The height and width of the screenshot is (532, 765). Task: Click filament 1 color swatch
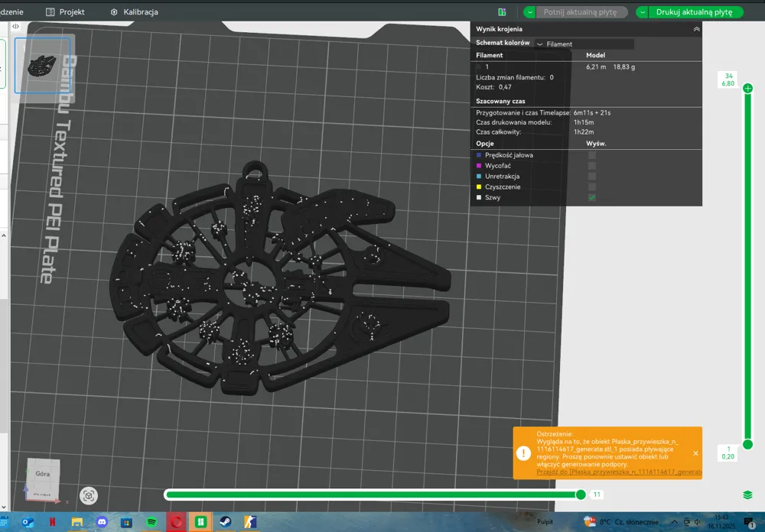tap(479, 66)
